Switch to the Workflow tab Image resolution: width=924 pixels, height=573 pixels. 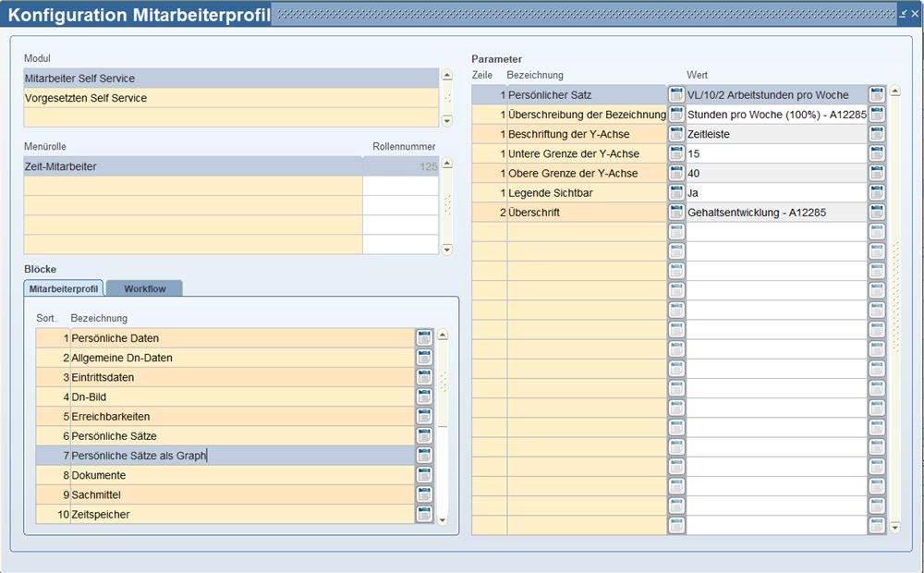[145, 289]
